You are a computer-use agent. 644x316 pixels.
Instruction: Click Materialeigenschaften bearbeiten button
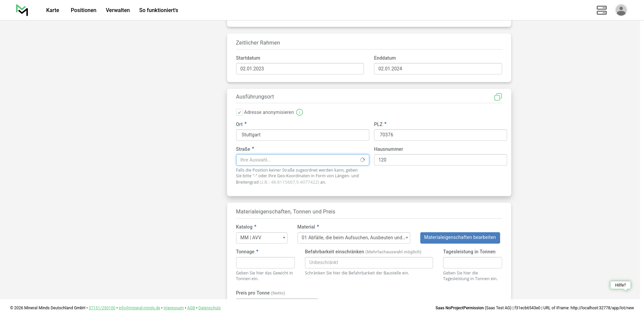point(460,238)
